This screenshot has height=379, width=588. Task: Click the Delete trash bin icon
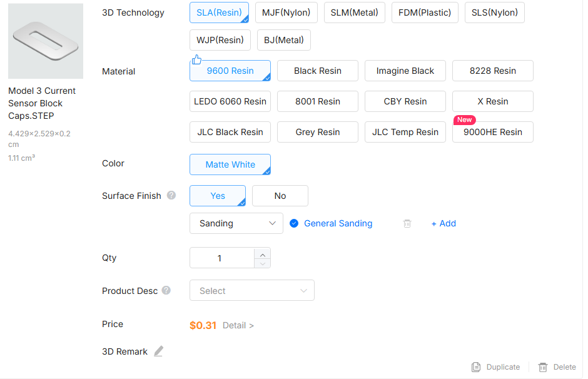pos(543,367)
